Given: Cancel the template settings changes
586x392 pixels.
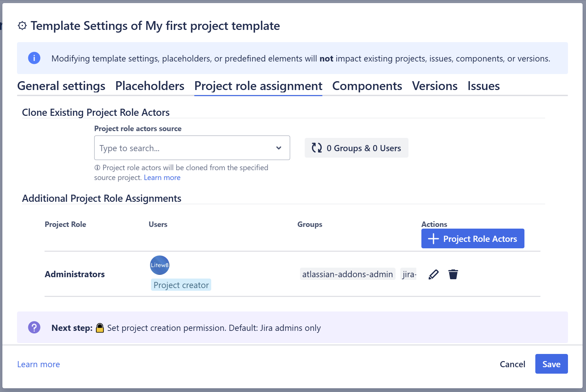Looking at the screenshot, I should click(x=512, y=364).
